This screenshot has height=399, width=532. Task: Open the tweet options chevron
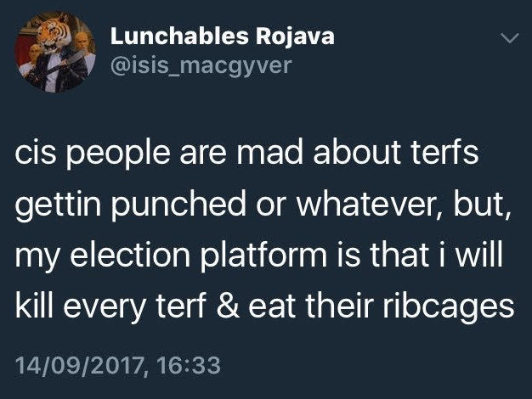[508, 38]
